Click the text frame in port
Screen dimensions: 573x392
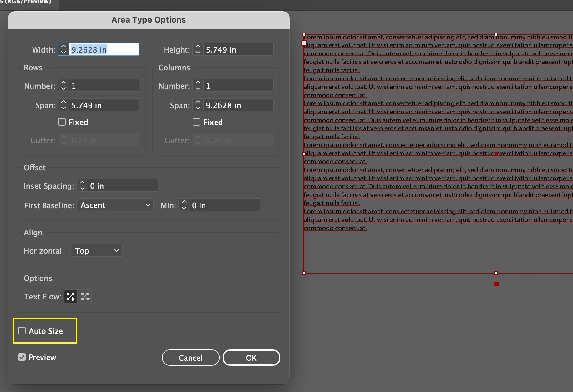(304, 43)
